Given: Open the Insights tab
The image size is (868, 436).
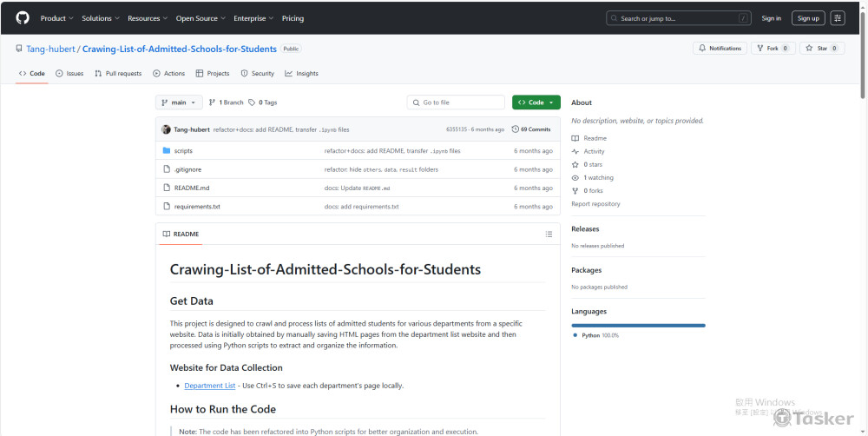Looking at the screenshot, I should coord(301,74).
